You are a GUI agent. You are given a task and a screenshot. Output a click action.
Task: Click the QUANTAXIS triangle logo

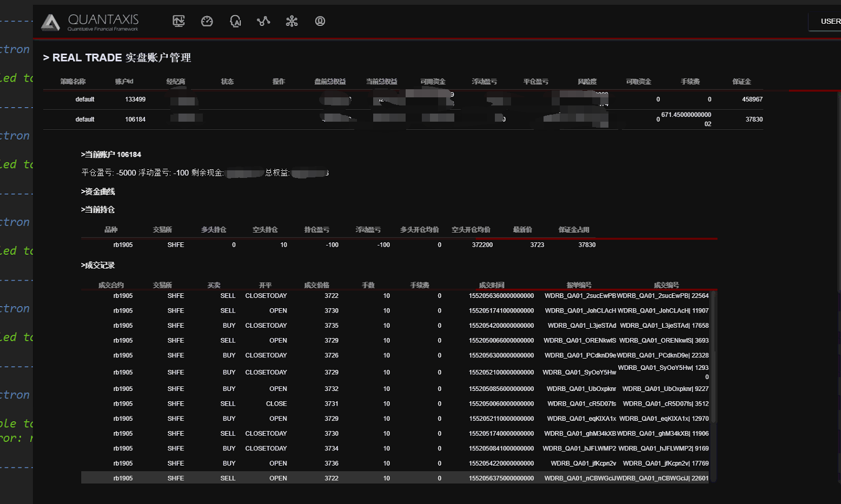point(51,22)
